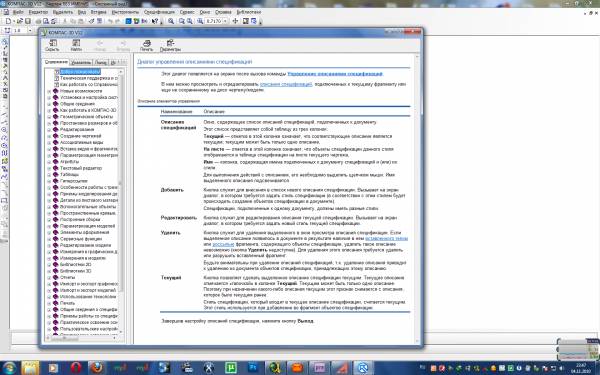Click the New document icon in KOMPAS toolbar
Screen dimensions: 600x375
pyautogui.click(x=8, y=21)
